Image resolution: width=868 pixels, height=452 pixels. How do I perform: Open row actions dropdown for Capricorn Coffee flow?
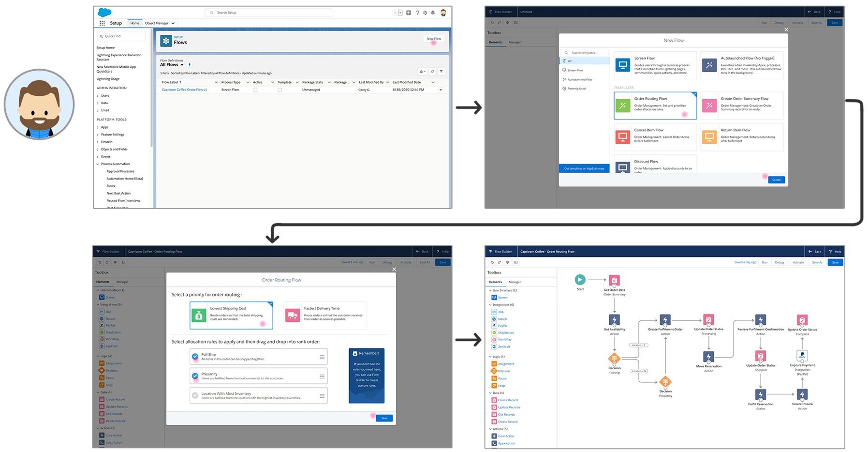(441, 90)
